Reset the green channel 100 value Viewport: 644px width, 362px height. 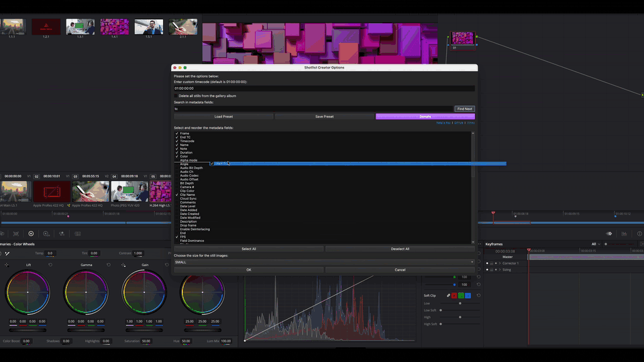click(478, 277)
